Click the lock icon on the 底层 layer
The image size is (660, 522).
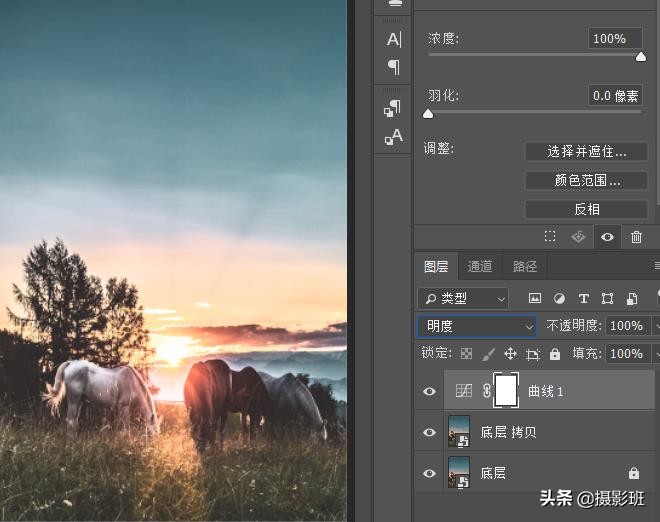point(633,473)
